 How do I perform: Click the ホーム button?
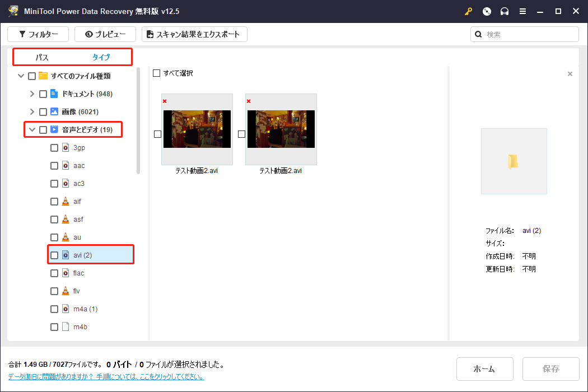coord(484,368)
